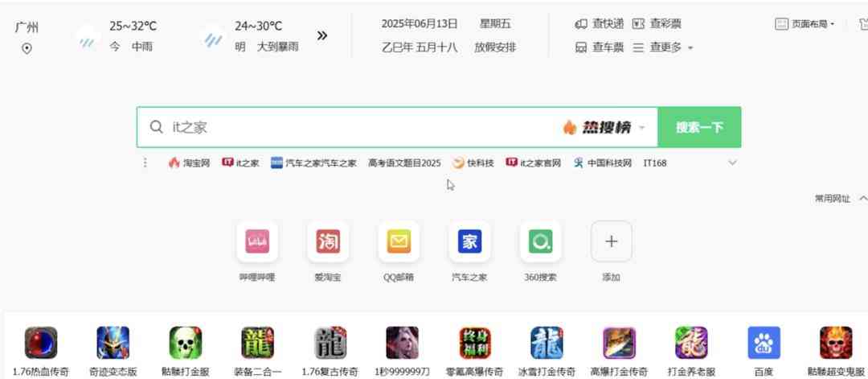Open the 热搜榜 hot search list
The width and height of the screenshot is (868, 379).
tap(604, 127)
